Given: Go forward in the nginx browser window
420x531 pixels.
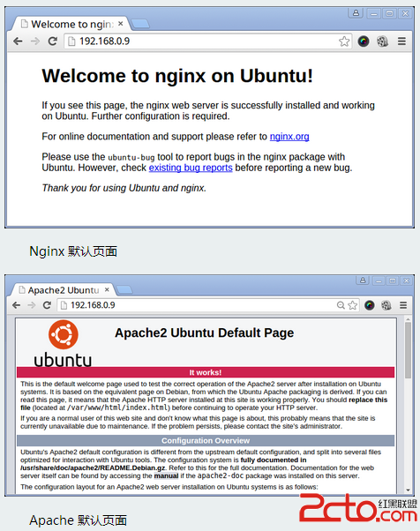Looking at the screenshot, I should click(35, 41).
